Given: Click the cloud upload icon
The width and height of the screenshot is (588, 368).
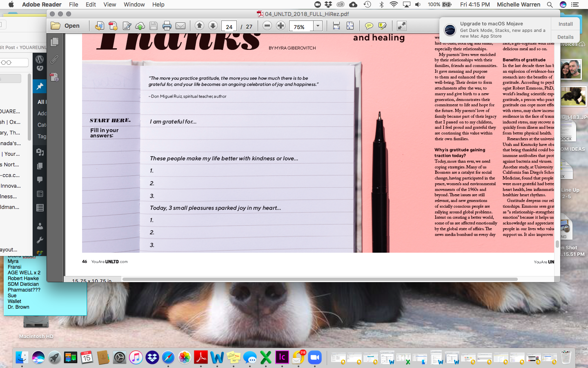Looking at the screenshot, I should pyautogui.click(x=140, y=26).
